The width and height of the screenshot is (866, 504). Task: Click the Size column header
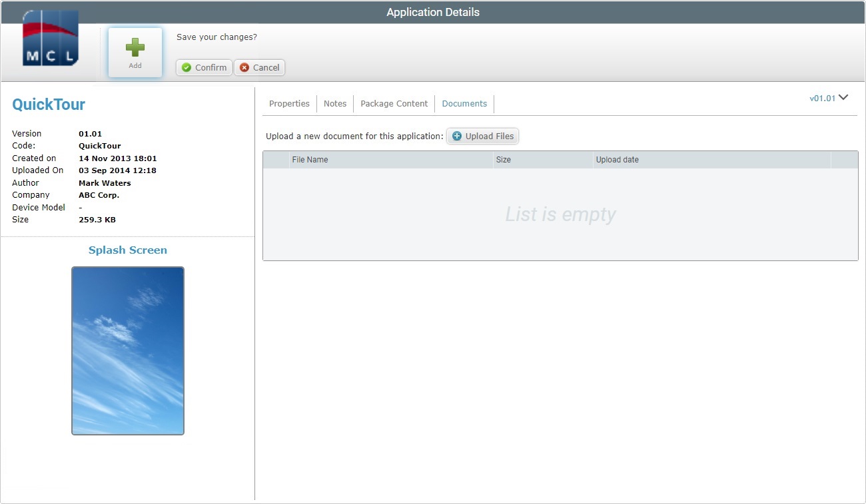coord(503,159)
